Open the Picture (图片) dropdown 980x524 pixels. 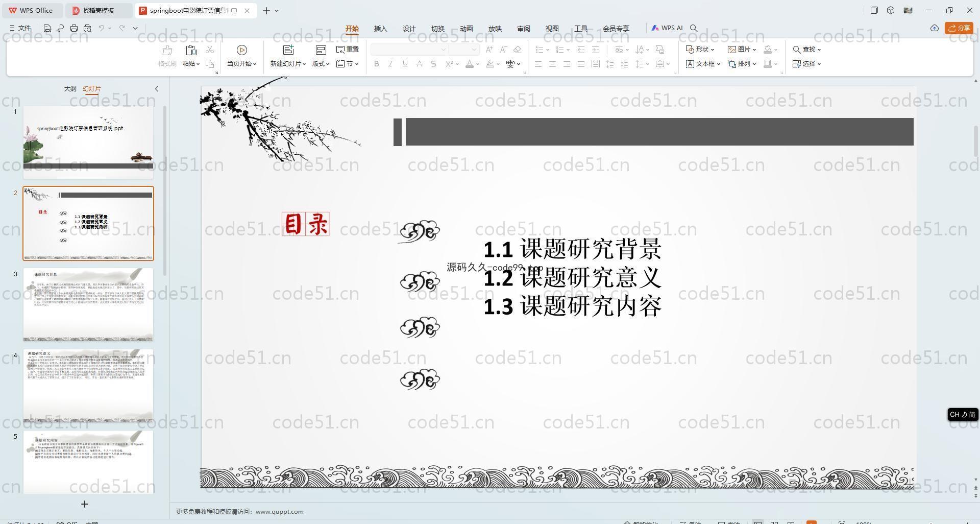click(742, 50)
